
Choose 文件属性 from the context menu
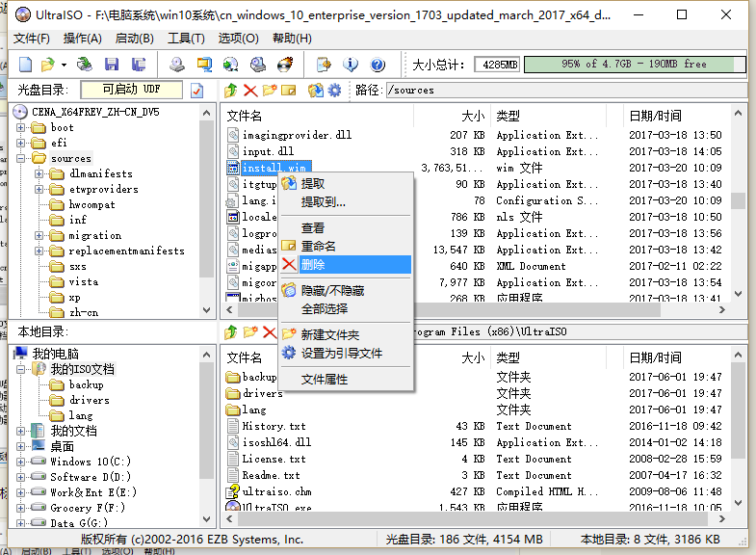(346, 380)
